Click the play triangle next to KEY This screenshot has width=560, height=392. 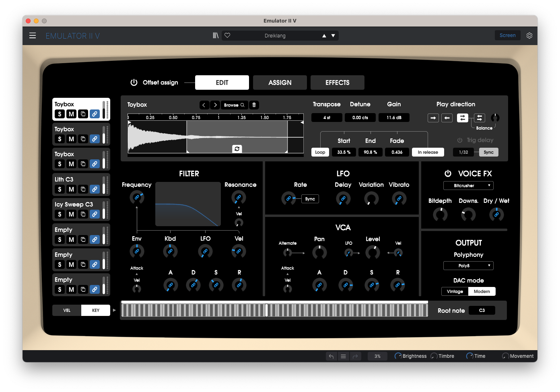coord(114,310)
